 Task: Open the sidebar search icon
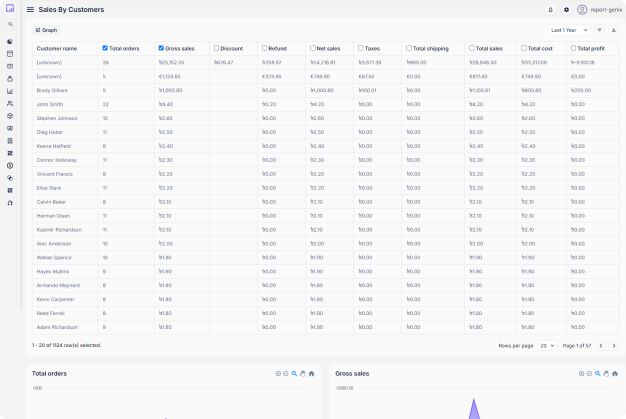click(x=10, y=24)
